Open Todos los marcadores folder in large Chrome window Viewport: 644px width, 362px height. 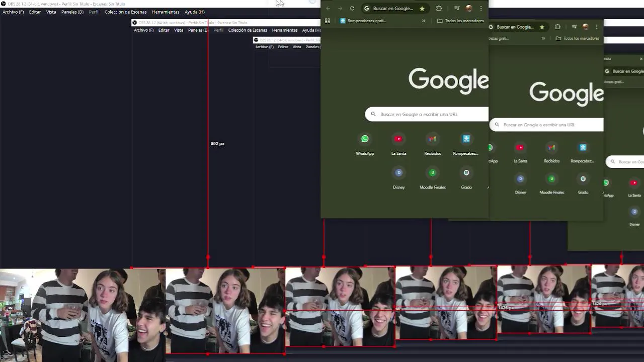click(x=460, y=21)
